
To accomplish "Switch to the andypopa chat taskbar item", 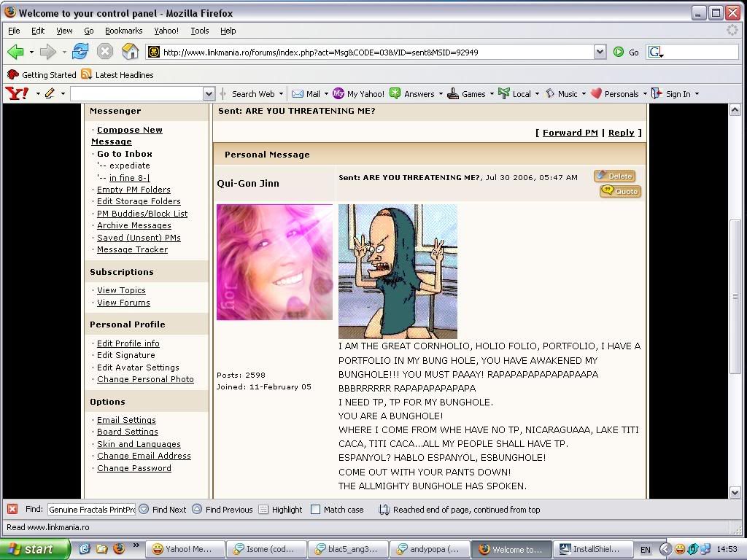I will [429, 549].
